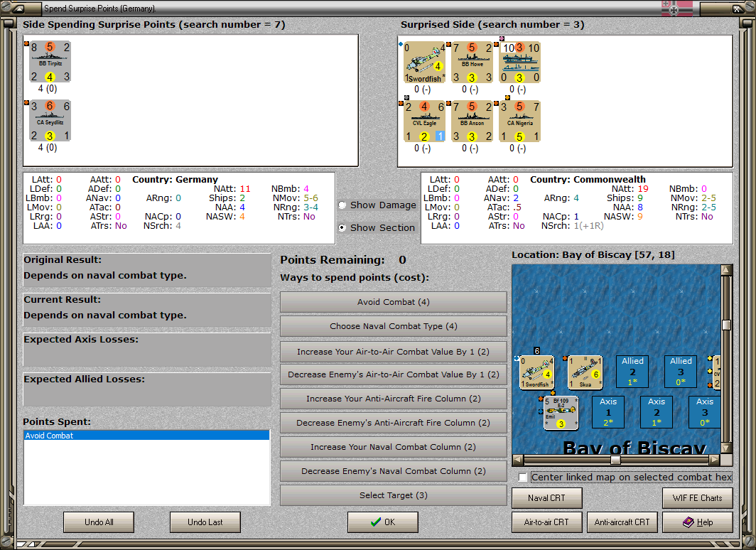The image size is (756, 550).
Task: Click Increase Your Naval Combat Column
Action: pos(394,447)
